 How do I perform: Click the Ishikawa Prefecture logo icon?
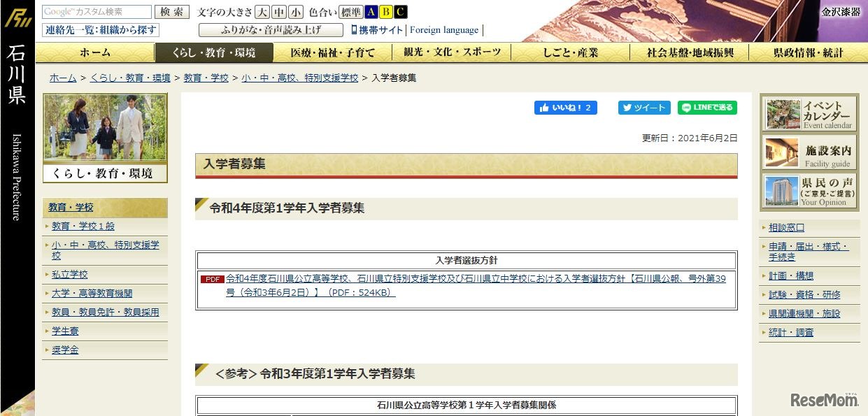point(19,19)
